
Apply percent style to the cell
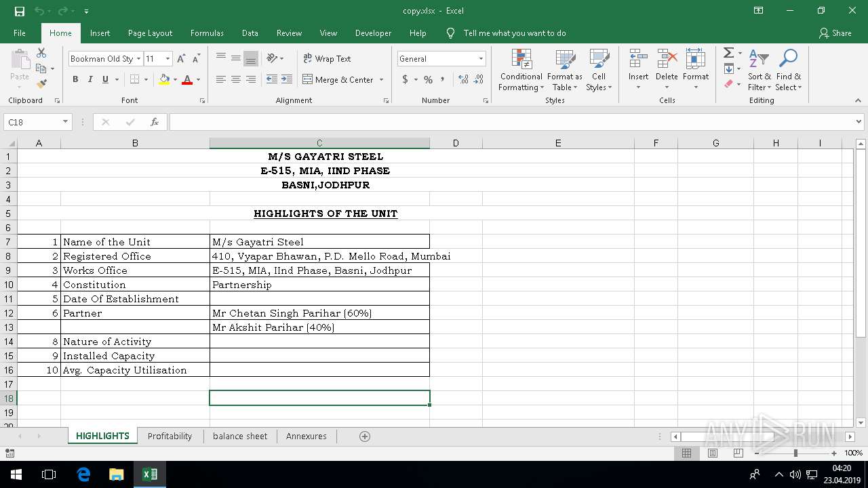[428, 79]
